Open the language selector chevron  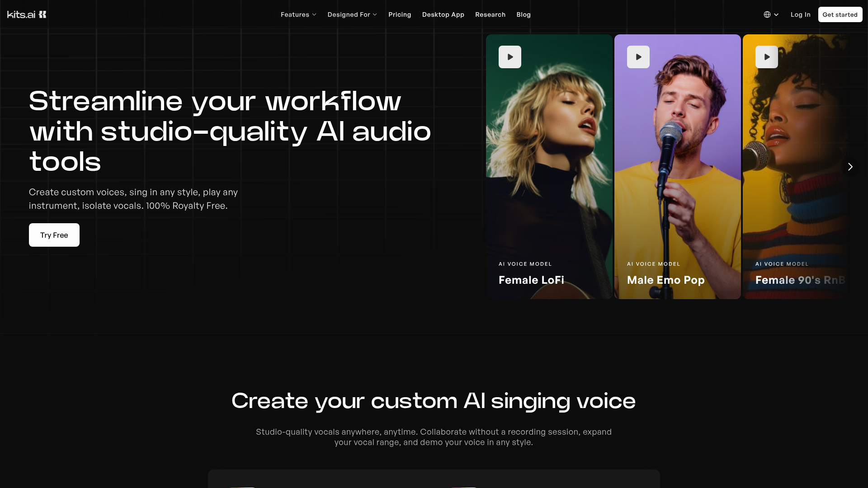tap(776, 14)
